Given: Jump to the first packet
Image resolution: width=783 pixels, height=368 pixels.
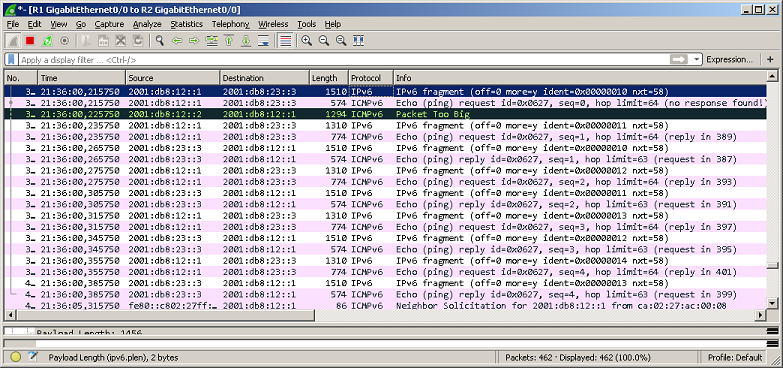Looking at the screenshot, I should click(x=229, y=41).
